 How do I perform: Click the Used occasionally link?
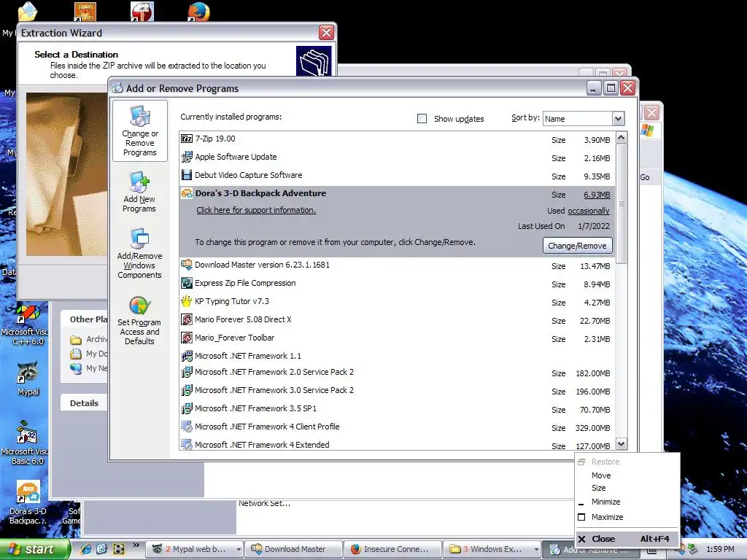click(x=589, y=211)
